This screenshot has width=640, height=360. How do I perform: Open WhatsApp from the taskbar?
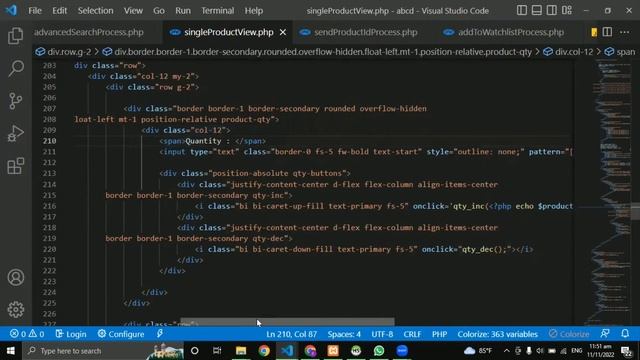click(x=379, y=351)
